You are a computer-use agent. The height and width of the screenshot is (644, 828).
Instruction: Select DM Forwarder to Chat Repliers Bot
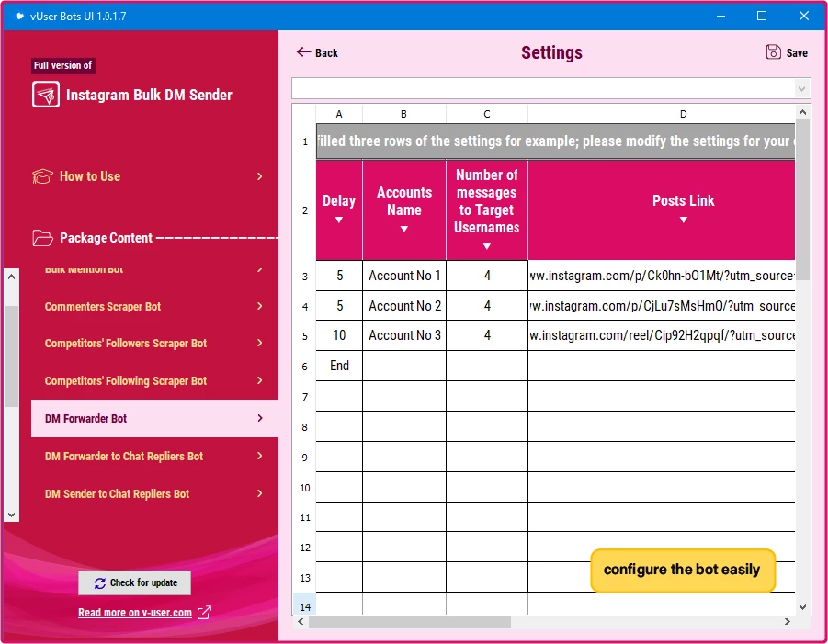(154, 456)
